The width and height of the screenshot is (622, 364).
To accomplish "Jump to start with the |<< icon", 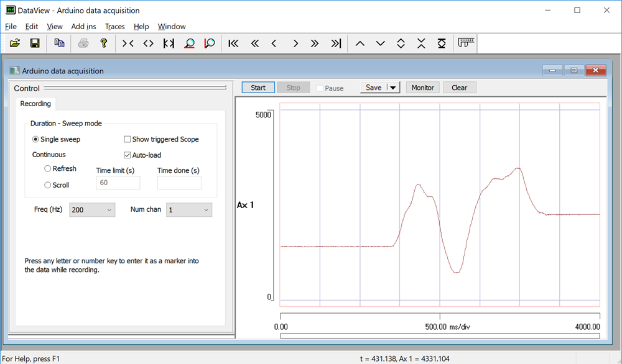I will pos(233,43).
